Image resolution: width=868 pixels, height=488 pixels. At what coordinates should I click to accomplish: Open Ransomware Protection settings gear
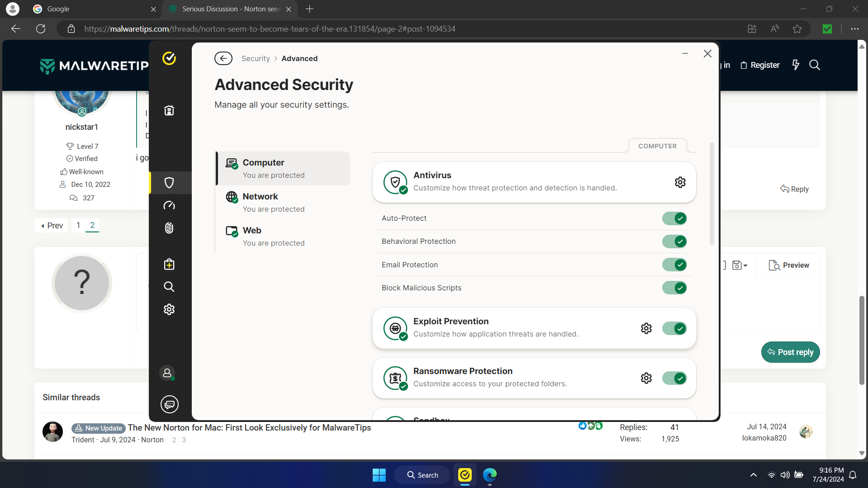pos(646,378)
